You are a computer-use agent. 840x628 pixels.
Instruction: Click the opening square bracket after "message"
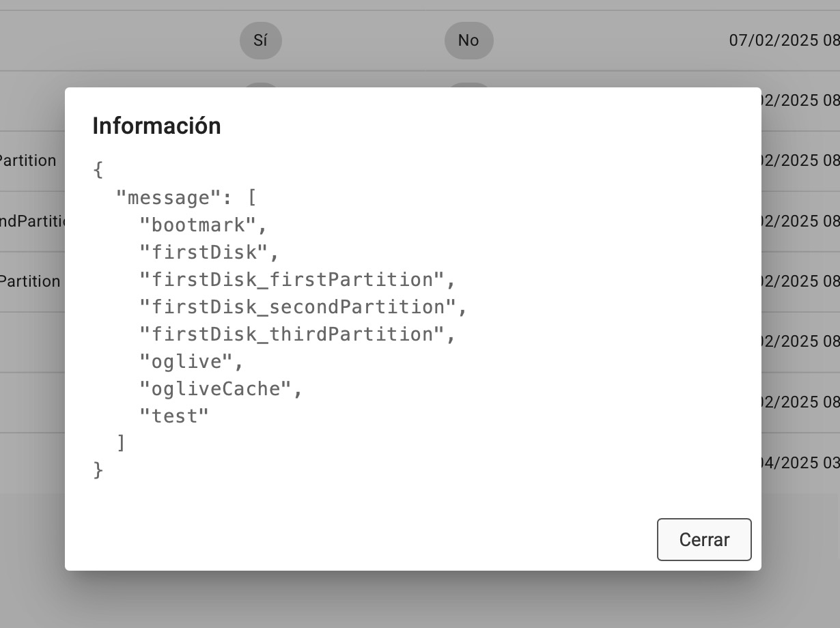tap(251, 198)
